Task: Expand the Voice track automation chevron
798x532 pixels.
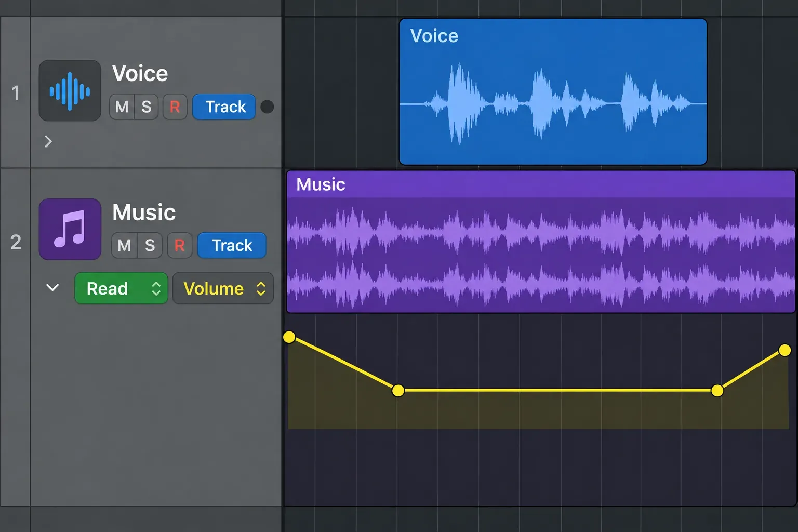Action: click(x=48, y=141)
